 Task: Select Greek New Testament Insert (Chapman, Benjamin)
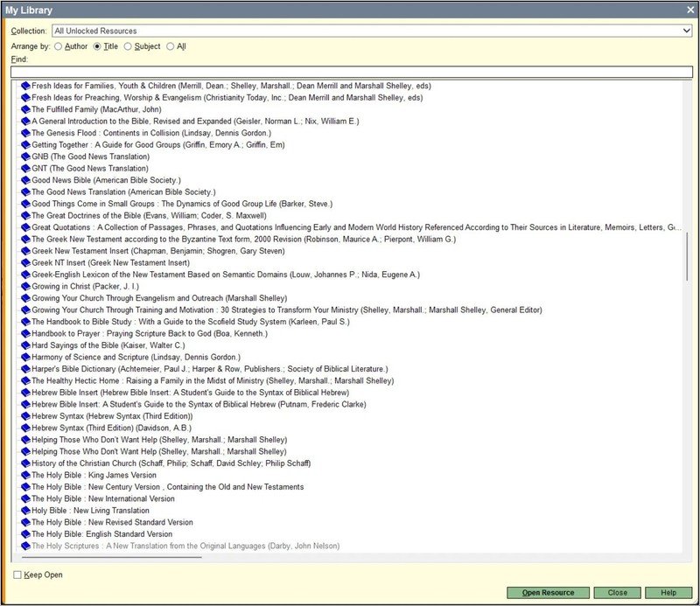[158, 251]
